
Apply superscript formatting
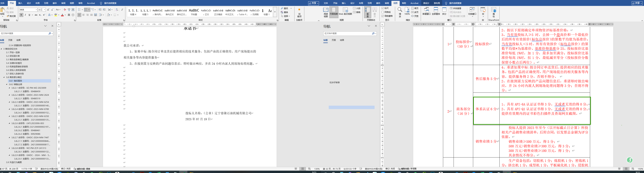click(44, 15)
